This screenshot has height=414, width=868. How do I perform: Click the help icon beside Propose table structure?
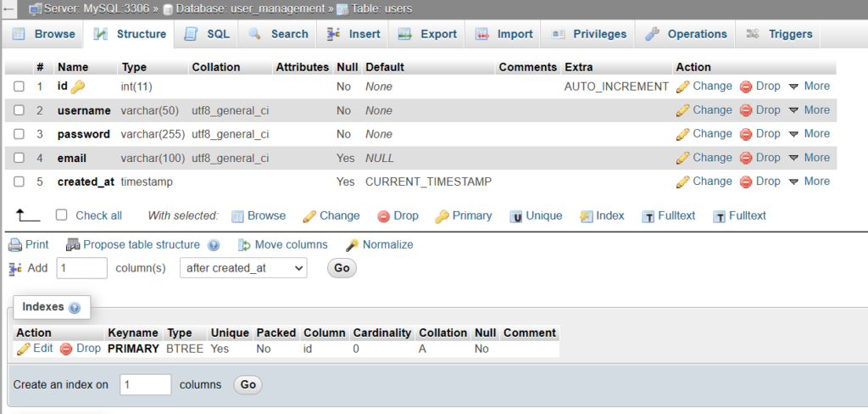point(214,245)
